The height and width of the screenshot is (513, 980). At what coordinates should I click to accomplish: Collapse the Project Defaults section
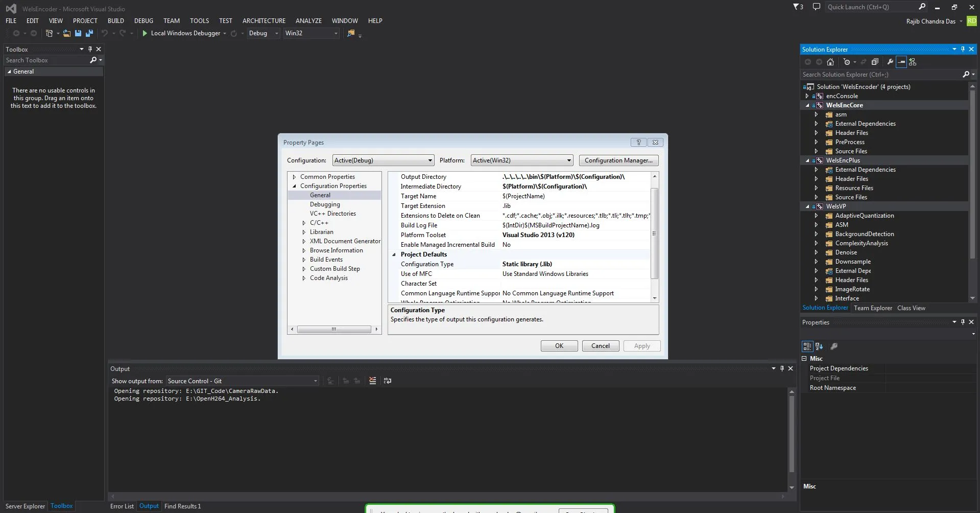point(394,254)
